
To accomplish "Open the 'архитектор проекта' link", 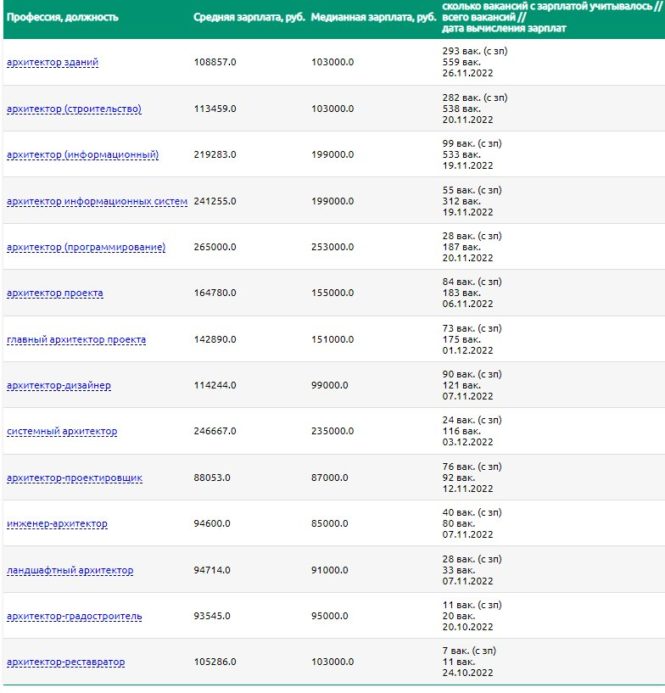I will (x=55, y=293).
